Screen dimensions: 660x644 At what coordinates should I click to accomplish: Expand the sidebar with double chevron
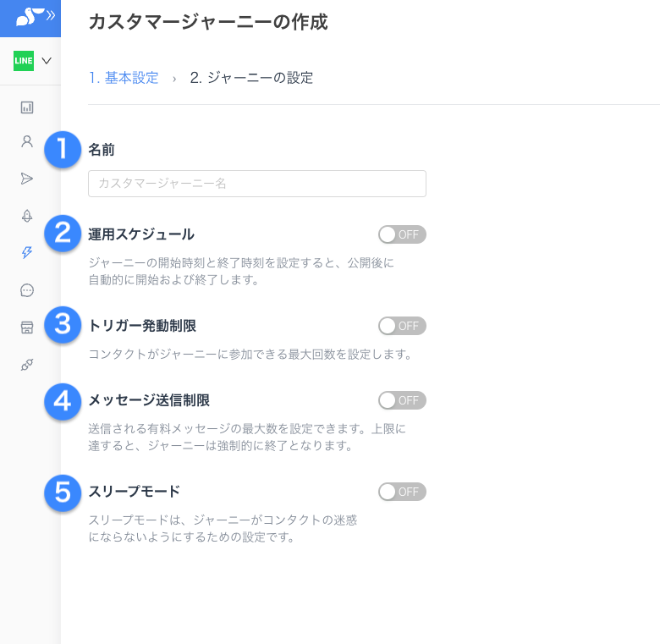51,15
